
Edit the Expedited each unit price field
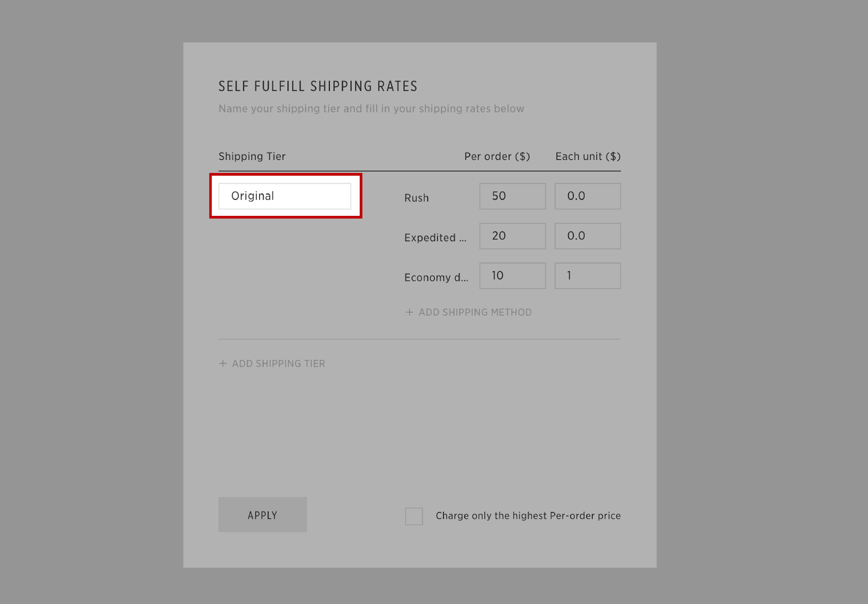click(x=588, y=236)
